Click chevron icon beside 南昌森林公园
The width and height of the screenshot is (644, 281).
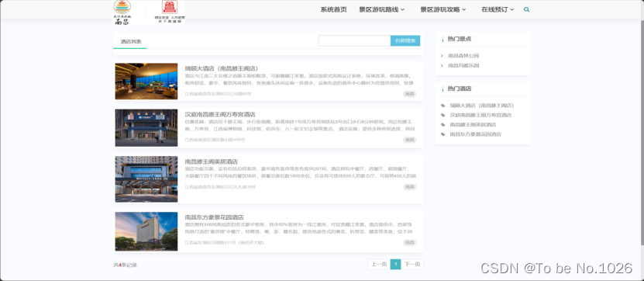click(442, 56)
